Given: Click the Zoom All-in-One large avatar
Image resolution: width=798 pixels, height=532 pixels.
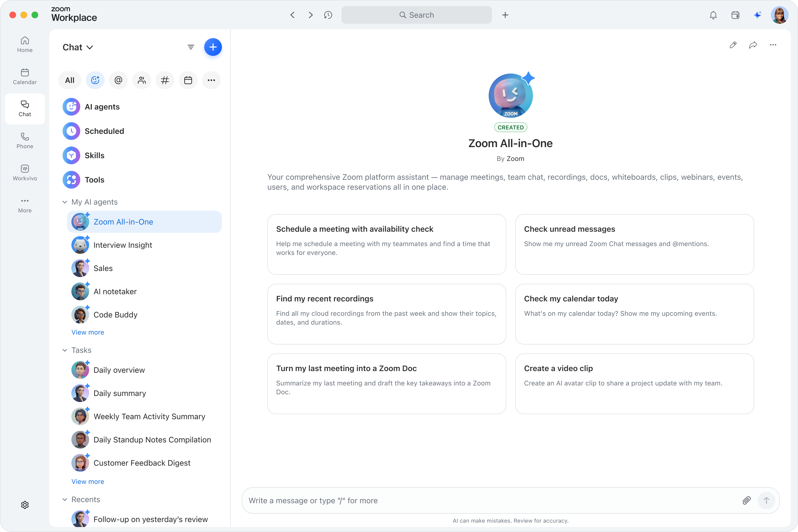Looking at the screenshot, I should tap(511, 95).
